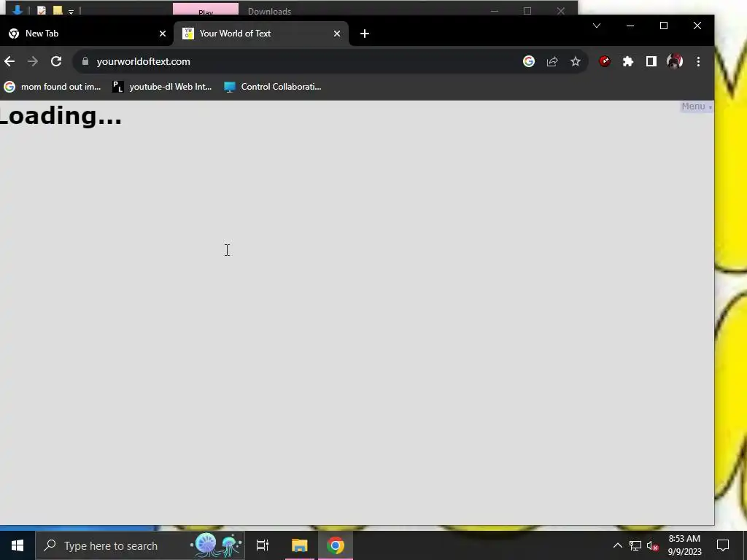Open the Chrome profile avatar
Viewport: 747px width, 560px height.
point(675,61)
